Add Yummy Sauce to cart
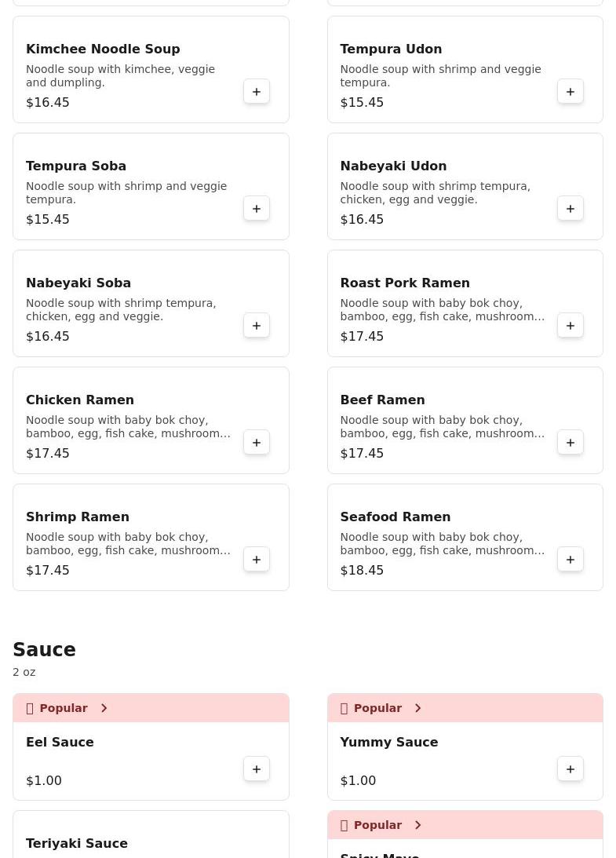This screenshot has height=858, width=616. [570, 769]
